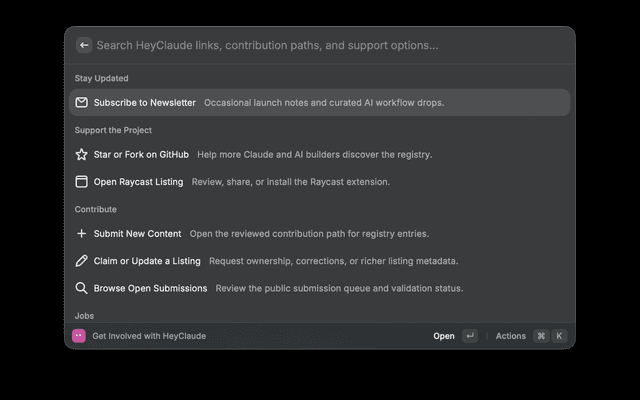Click the 'Jobs' section header
This screenshot has width=640, height=400.
(x=84, y=316)
